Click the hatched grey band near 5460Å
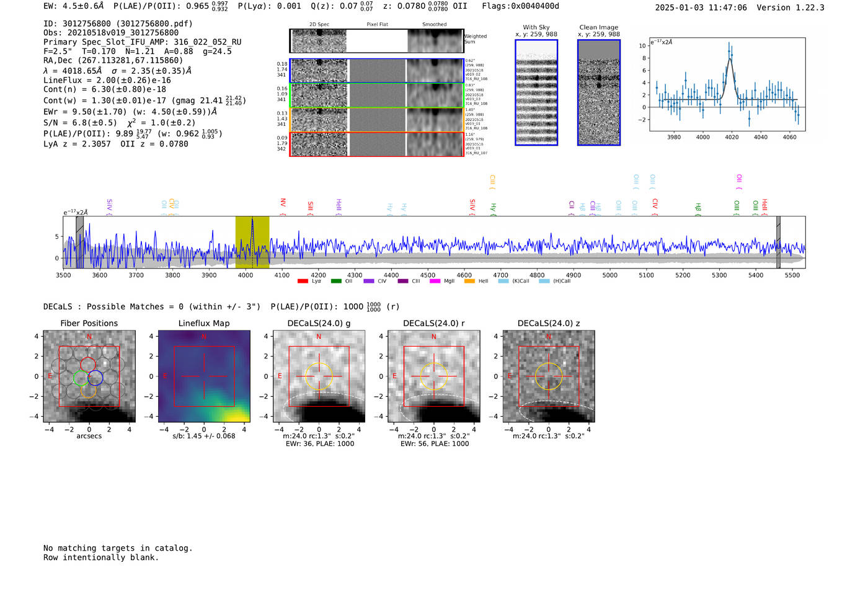 [778, 242]
